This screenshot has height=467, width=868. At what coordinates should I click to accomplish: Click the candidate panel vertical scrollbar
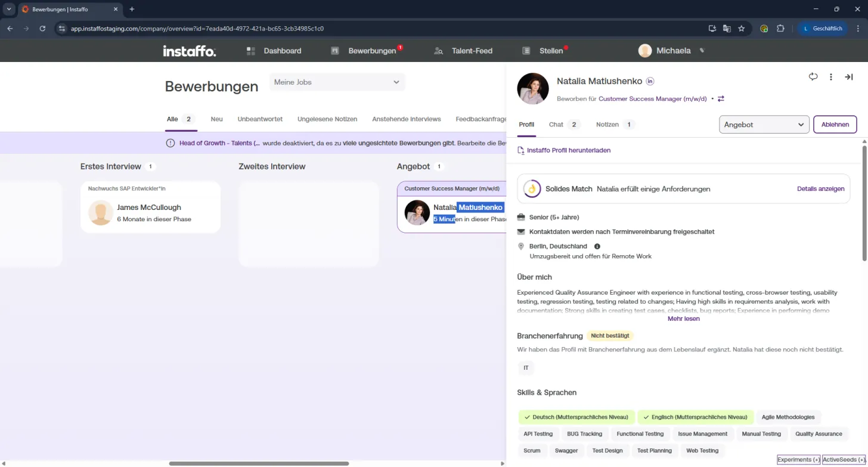[x=864, y=203]
